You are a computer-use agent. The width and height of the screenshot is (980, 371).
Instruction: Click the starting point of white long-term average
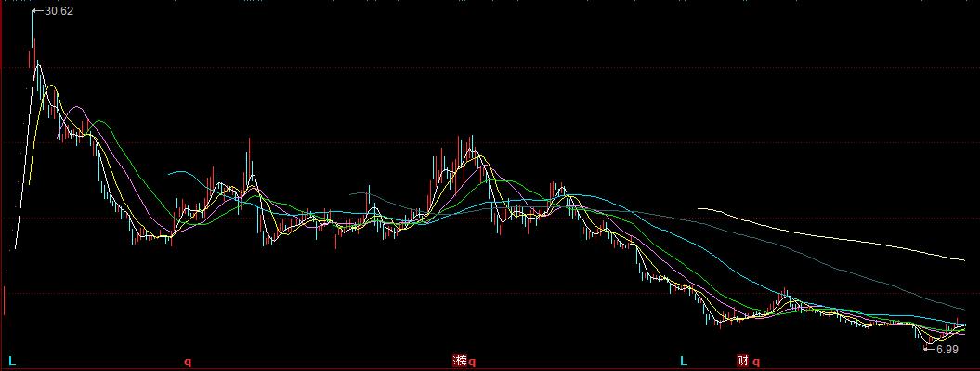pos(699,208)
